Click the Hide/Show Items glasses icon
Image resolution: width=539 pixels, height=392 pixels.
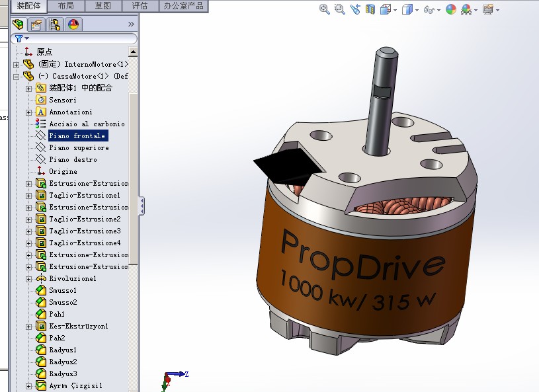pyautogui.click(x=429, y=10)
